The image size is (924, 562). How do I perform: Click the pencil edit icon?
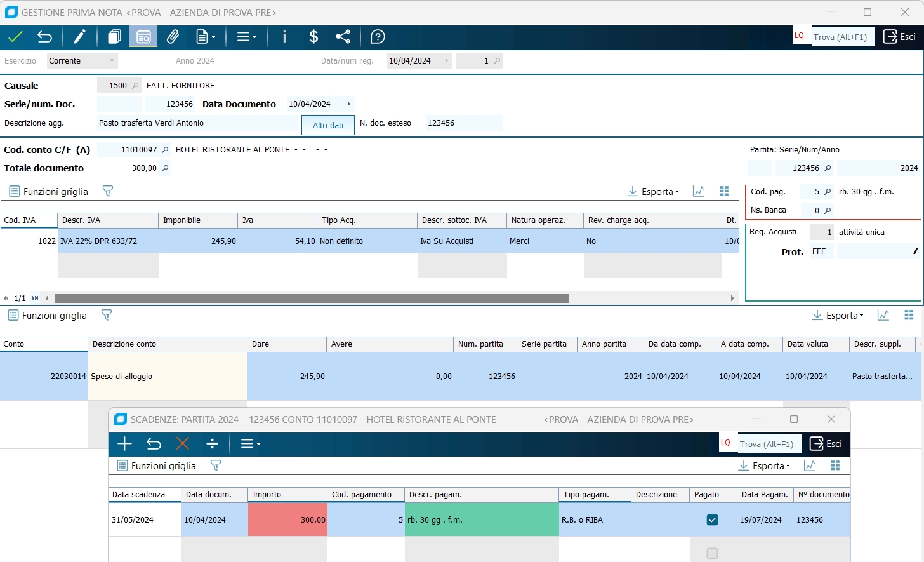click(79, 37)
